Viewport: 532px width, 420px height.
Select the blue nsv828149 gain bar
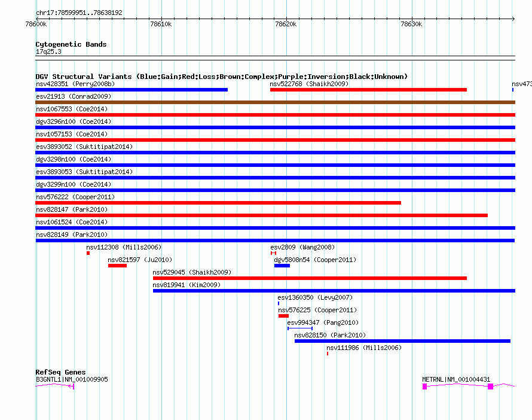coord(275,241)
